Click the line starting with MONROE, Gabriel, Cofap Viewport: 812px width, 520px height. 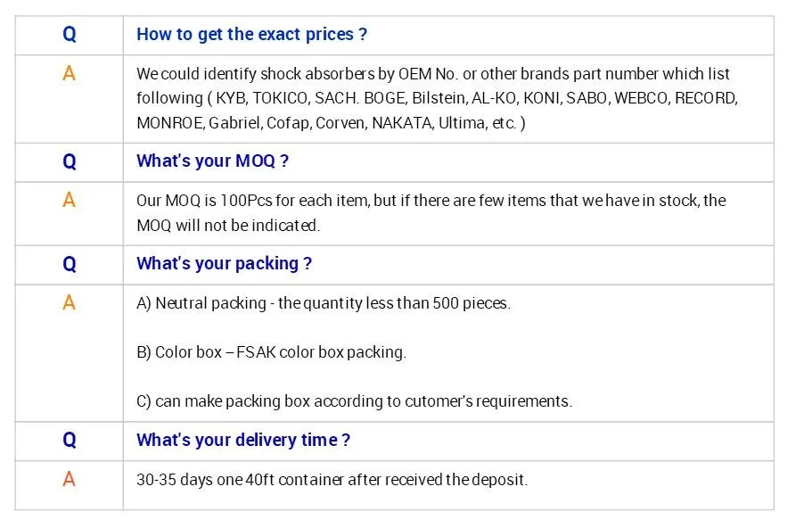click(331, 123)
